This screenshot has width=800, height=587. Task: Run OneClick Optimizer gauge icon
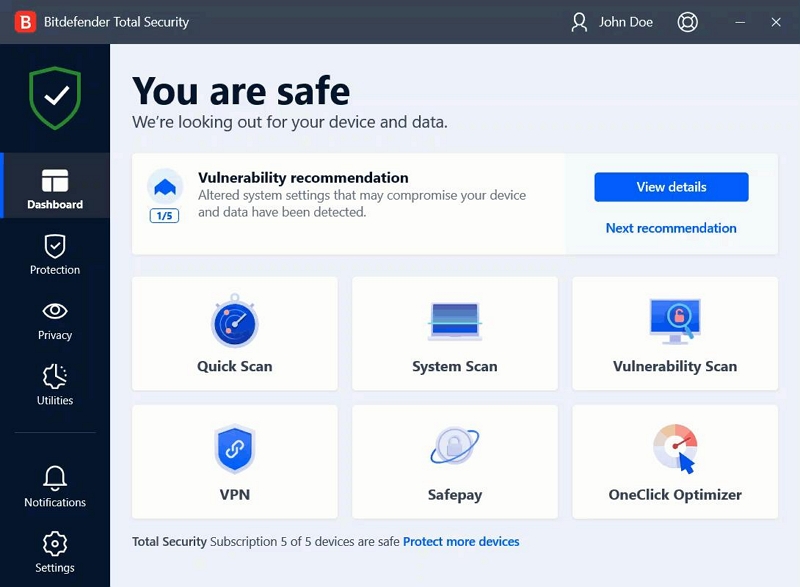[675, 448]
